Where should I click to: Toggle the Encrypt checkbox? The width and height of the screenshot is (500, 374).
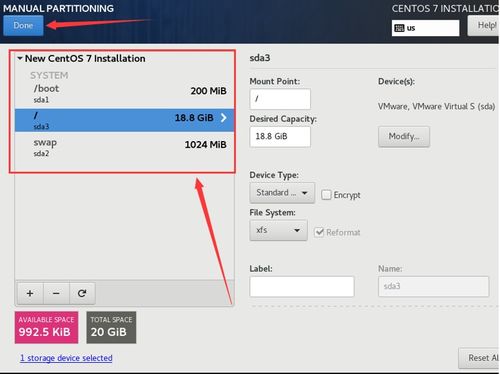(x=326, y=195)
